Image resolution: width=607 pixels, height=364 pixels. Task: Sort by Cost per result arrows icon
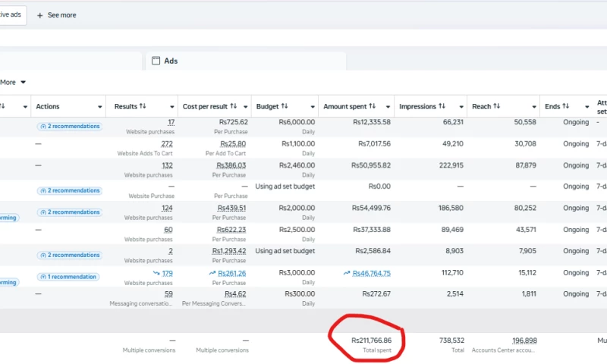point(233,106)
